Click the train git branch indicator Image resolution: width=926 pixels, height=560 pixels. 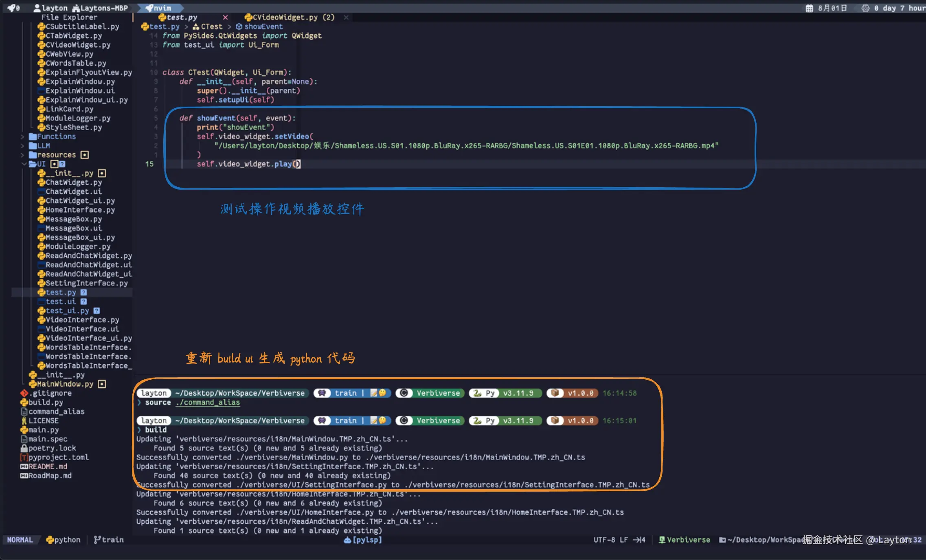coord(109,540)
